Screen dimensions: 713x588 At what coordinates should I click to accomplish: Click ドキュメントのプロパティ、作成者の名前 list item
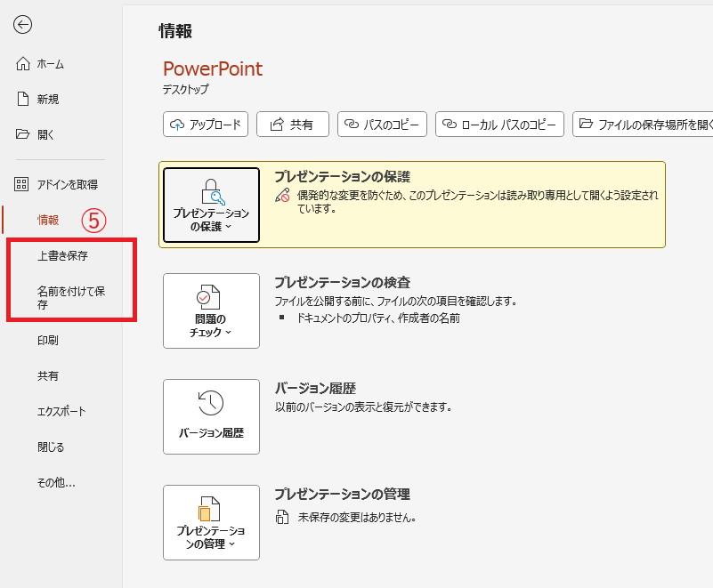pyautogui.click(x=378, y=318)
